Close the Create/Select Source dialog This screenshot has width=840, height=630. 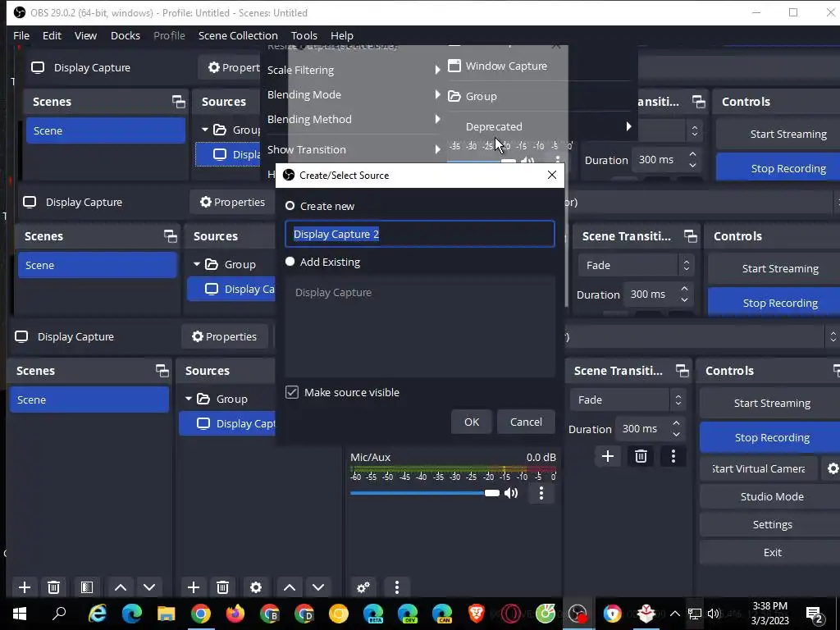[552, 175]
